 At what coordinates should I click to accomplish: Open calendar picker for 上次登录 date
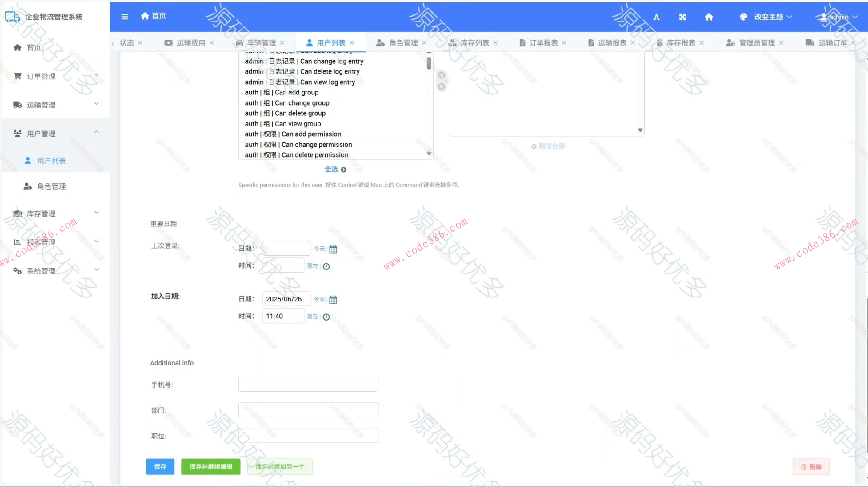click(x=333, y=249)
